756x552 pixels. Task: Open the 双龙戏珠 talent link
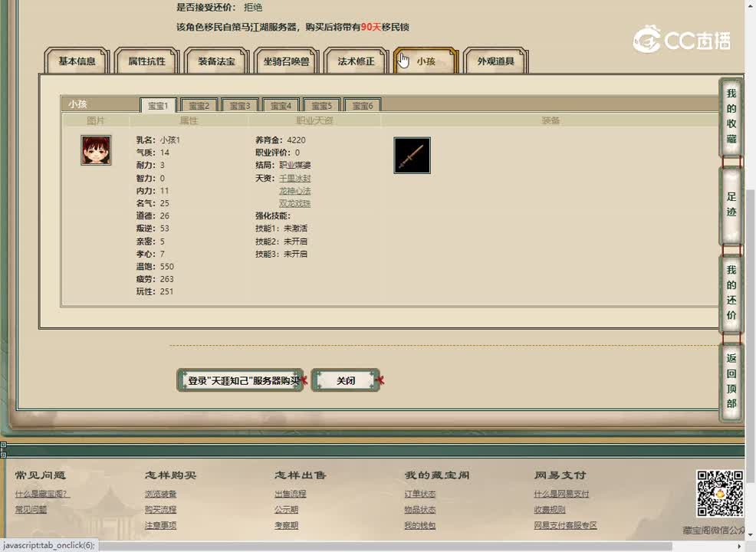click(294, 203)
